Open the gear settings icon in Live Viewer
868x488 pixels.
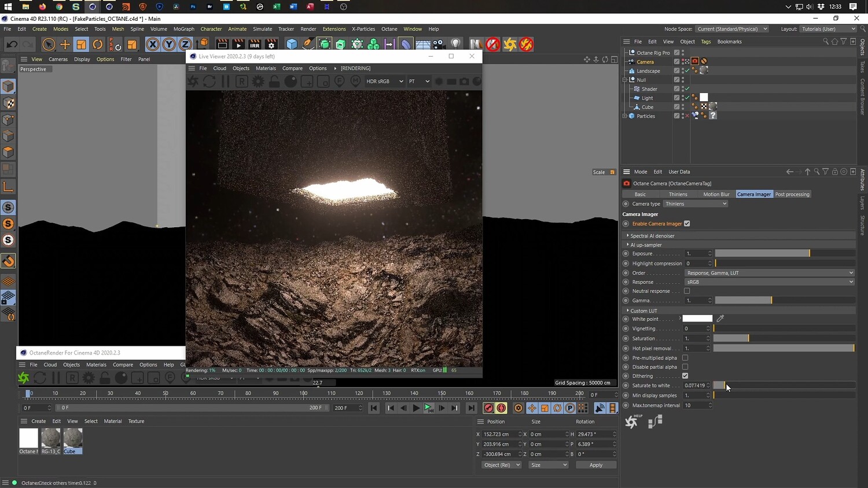pyautogui.click(x=258, y=82)
